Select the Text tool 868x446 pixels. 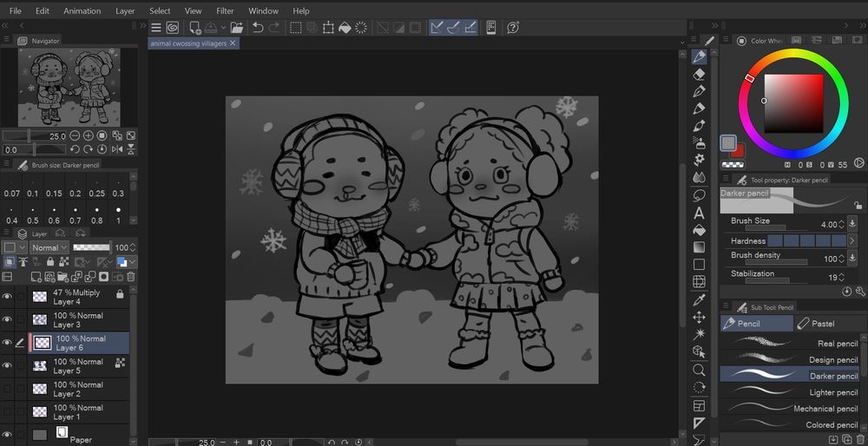(x=699, y=213)
